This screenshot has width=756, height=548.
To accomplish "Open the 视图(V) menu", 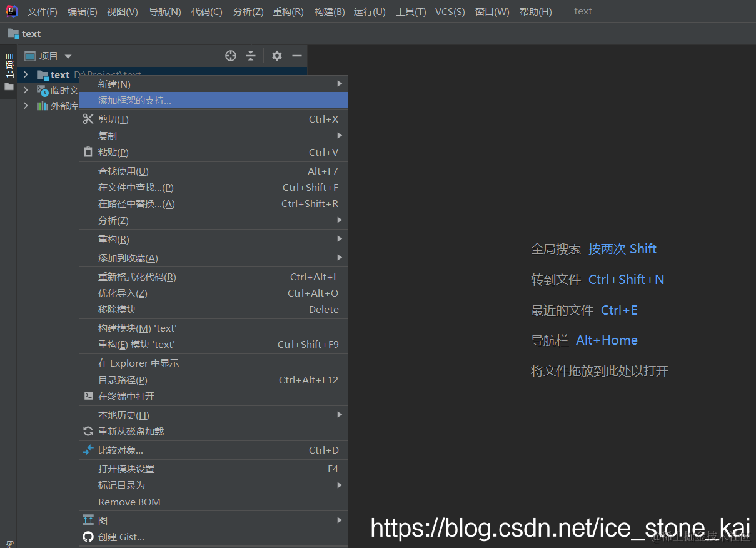I will [x=123, y=11].
